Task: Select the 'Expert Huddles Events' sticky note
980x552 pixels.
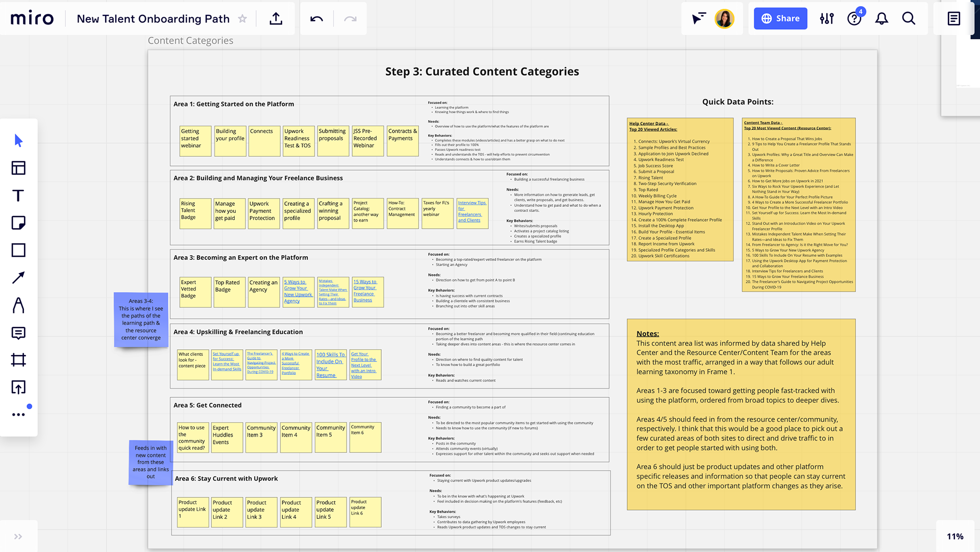Action: 227,438
